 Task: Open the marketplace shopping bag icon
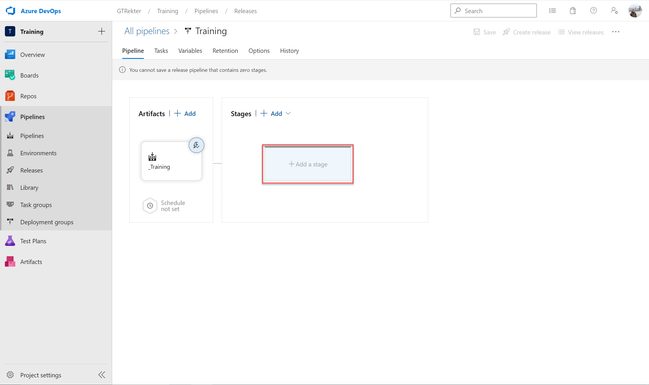coord(573,11)
